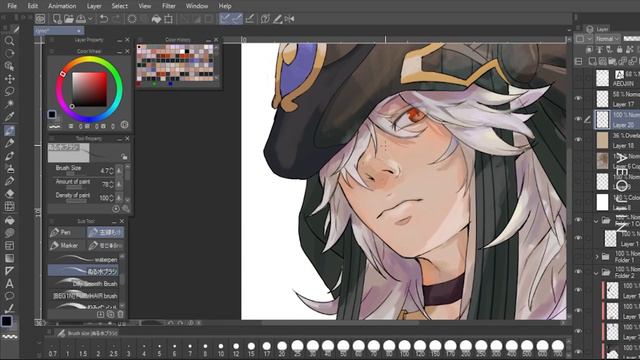Select the Lasso selection tool
This screenshot has height=360, width=640.
pyautogui.click(x=9, y=91)
